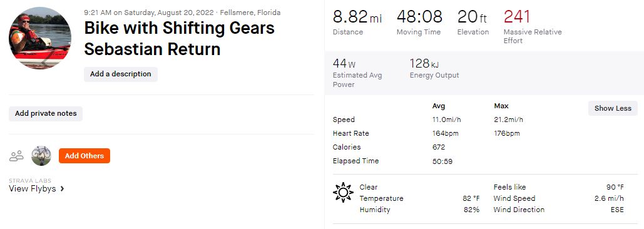The height and width of the screenshot is (229, 644).
Task: Open View Flybys link
Action: click(x=33, y=189)
